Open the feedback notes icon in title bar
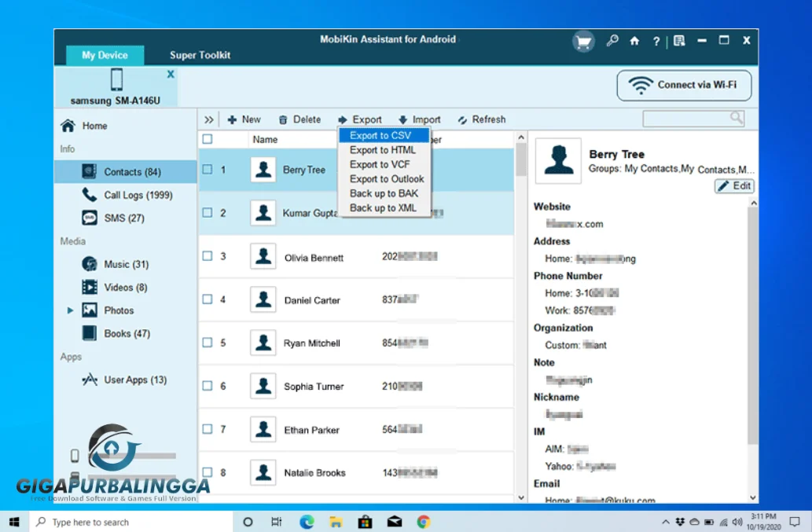The height and width of the screenshot is (532, 812). [x=679, y=41]
